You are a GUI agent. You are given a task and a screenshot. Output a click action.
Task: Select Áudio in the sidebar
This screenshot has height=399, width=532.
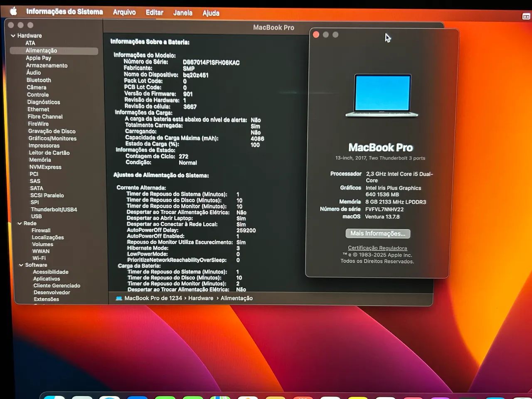[x=34, y=73]
